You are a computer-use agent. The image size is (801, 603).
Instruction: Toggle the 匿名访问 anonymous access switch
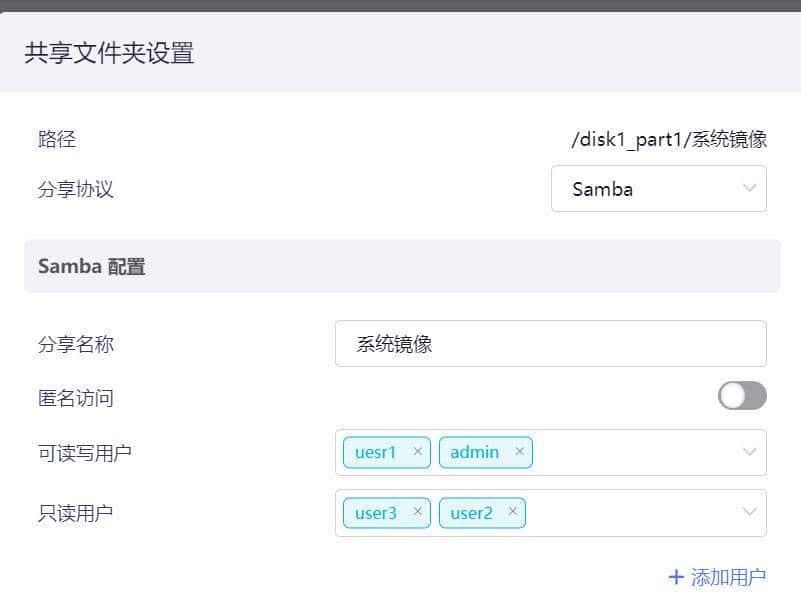(742, 396)
